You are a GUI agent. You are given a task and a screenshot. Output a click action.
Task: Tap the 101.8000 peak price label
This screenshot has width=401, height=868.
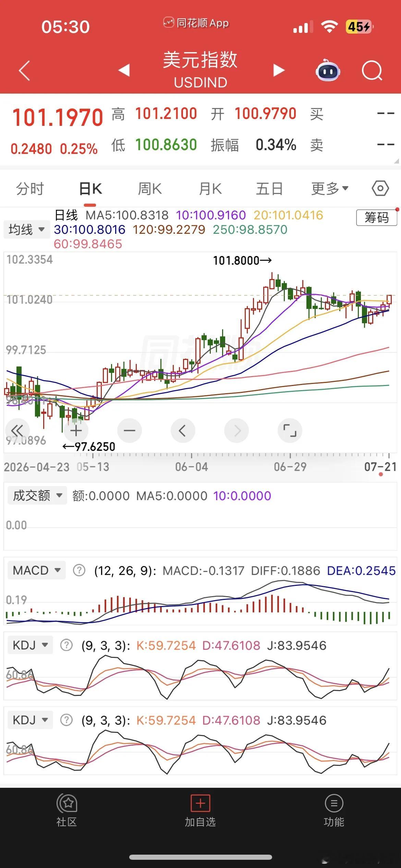click(242, 261)
